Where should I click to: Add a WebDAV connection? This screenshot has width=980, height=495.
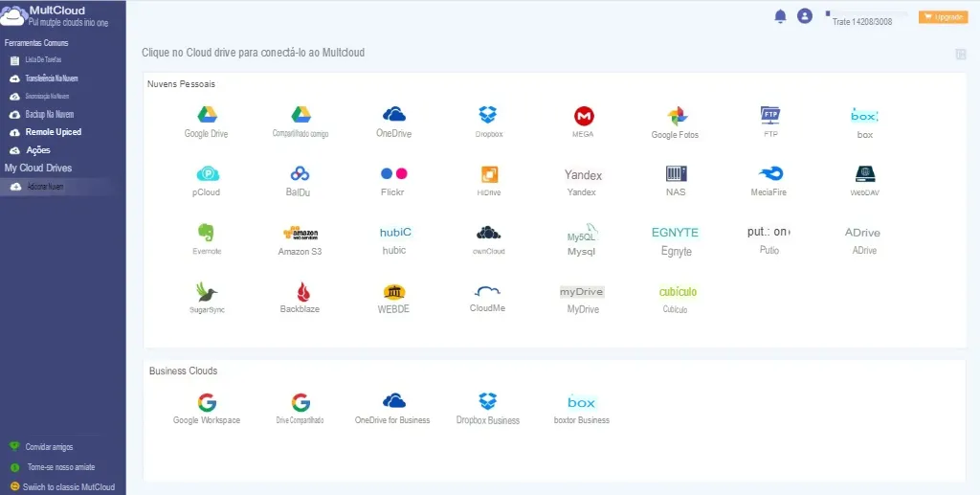(x=865, y=173)
